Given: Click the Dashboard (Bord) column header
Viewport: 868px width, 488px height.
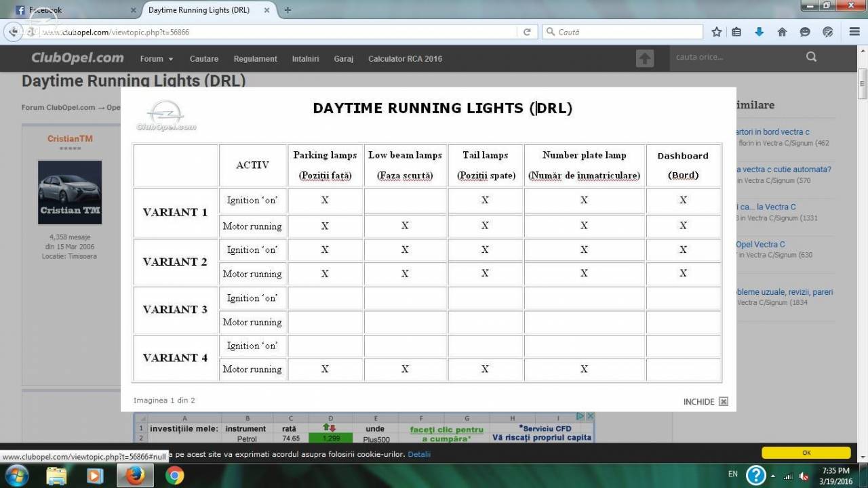Looking at the screenshot, I should point(683,165).
